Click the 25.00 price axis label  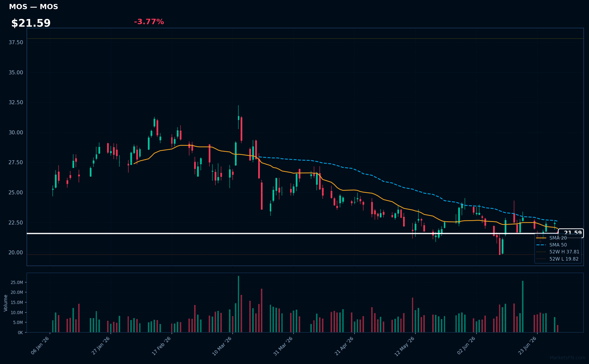(16, 192)
